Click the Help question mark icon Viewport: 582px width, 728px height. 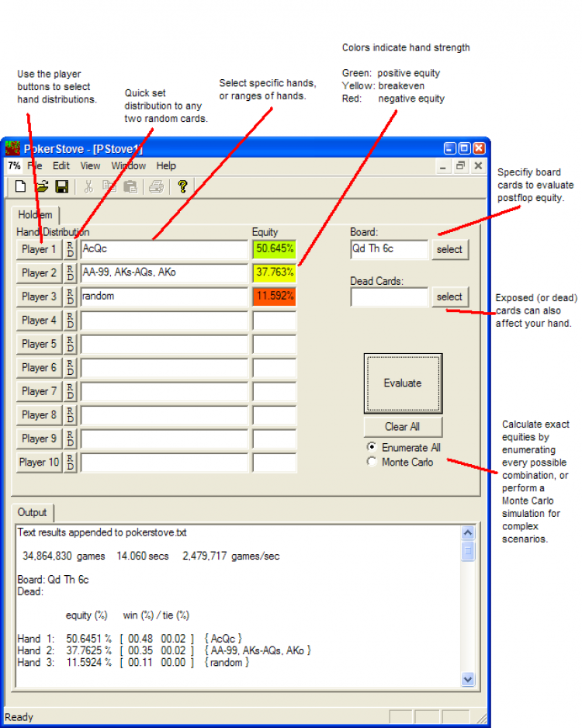coord(182,186)
